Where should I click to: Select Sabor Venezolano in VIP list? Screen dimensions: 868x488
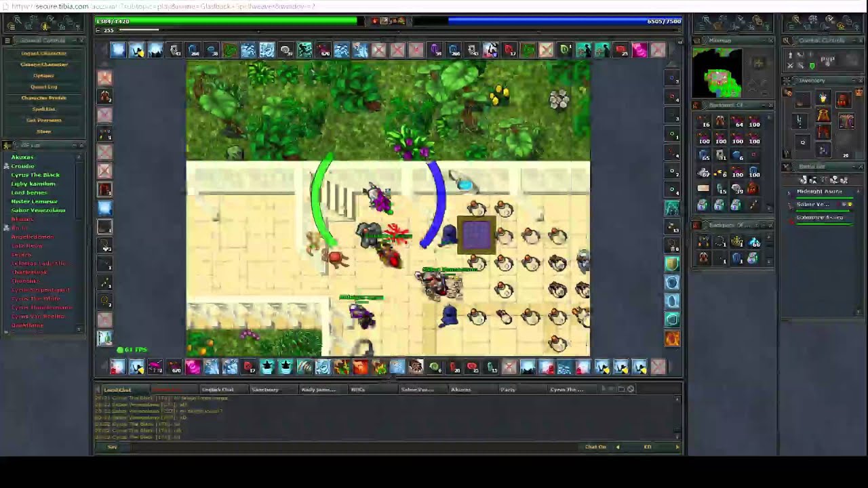point(38,210)
